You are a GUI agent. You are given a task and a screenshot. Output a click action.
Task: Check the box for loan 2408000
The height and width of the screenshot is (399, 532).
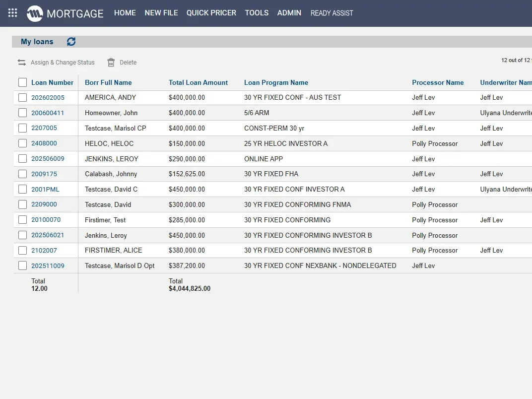(x=22, y=143)
